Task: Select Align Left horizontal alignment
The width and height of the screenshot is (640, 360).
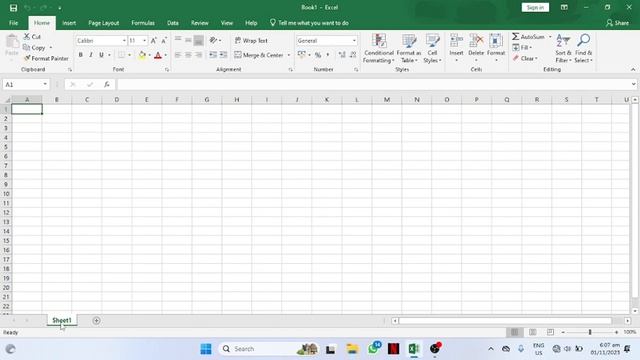Action: (178, 55)
